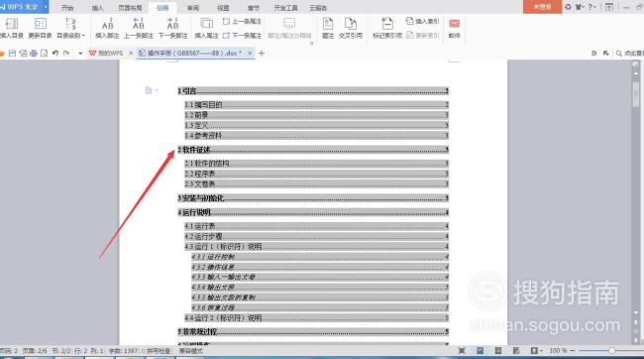Switch to the 云服务 ribbon tab
Screen dimensions: 644x359
(318, 8)
